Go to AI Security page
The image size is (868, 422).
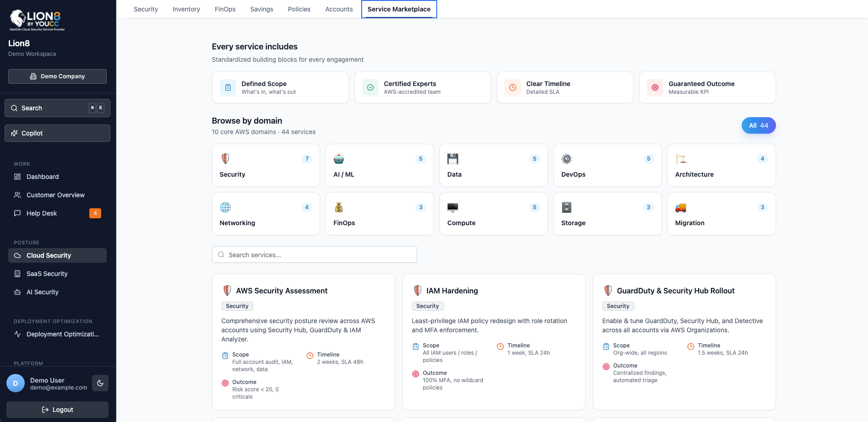(x=57, y=292)
